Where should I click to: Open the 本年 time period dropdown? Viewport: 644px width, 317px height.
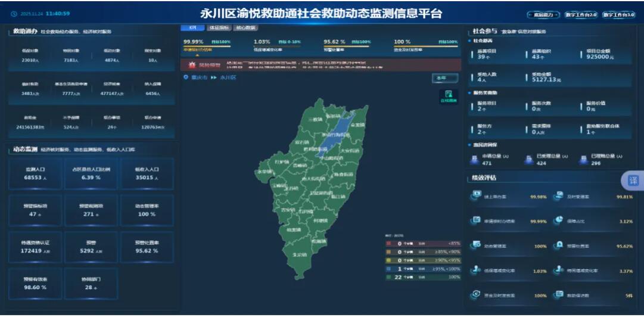tap(444, 77)
